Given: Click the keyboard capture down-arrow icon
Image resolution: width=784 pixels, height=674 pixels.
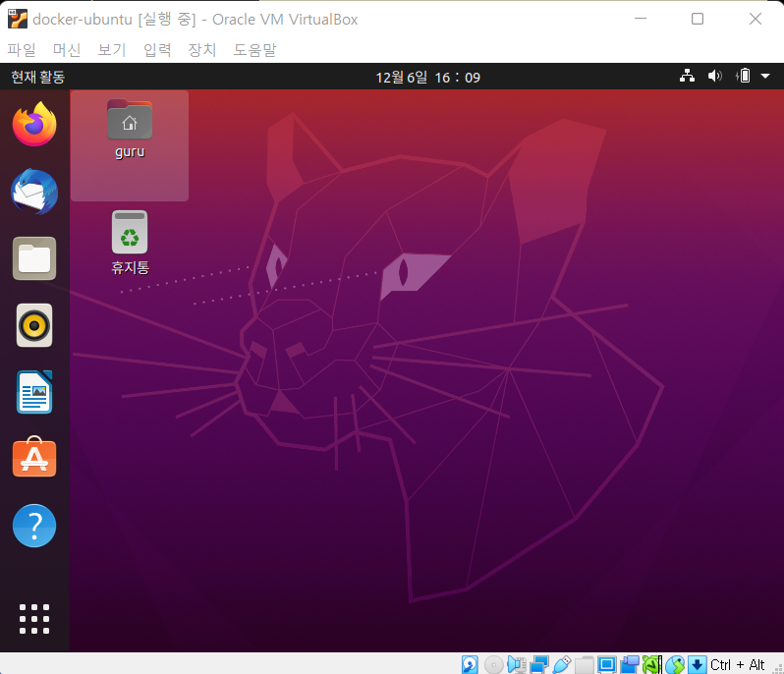Looking at the screenshot, I should coord(697,664).
